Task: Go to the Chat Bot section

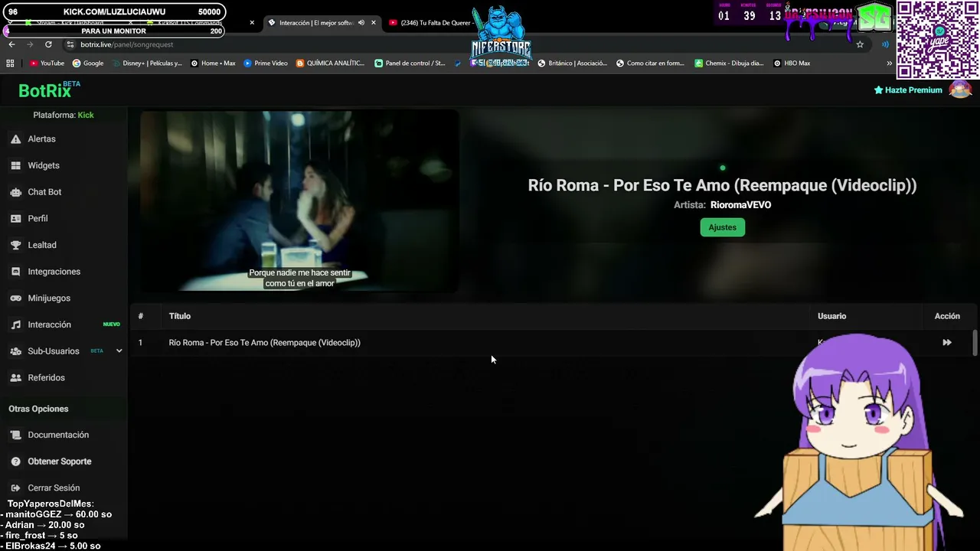Action: pos(64,192)
